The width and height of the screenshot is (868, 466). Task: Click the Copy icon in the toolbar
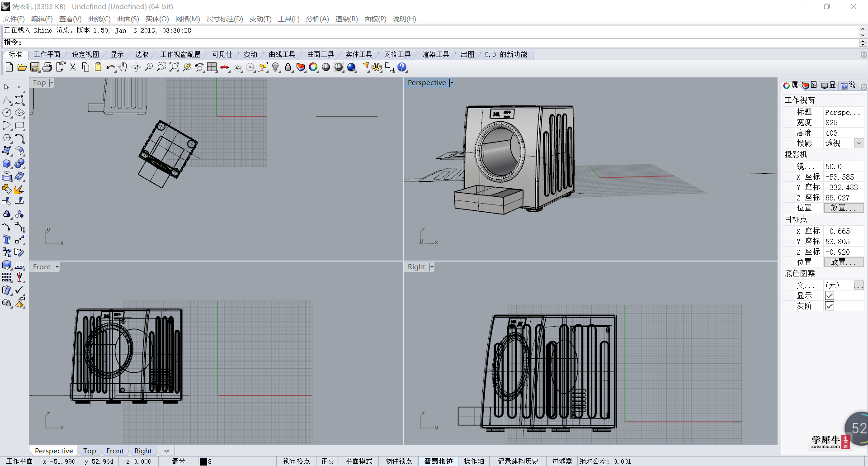coord(85,67)
